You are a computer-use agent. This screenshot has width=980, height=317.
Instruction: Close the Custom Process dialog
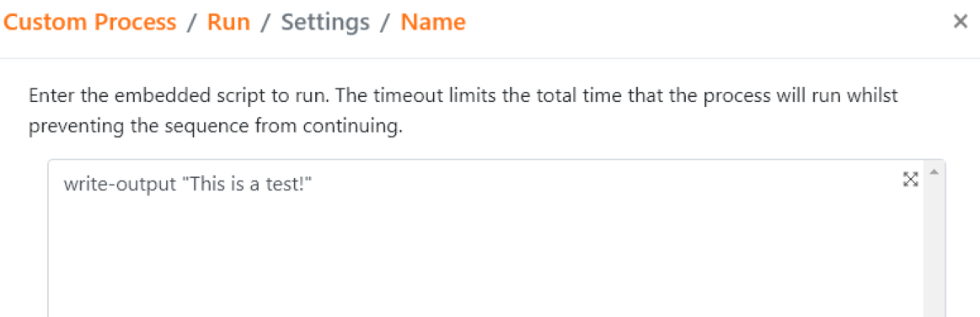960,22
